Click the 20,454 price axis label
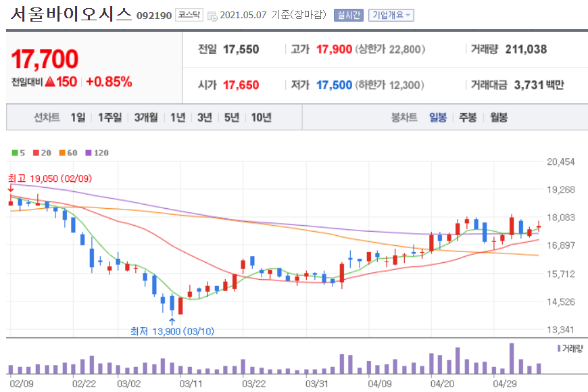The width and height of the screenshot is (588, 392). point(560,162)
